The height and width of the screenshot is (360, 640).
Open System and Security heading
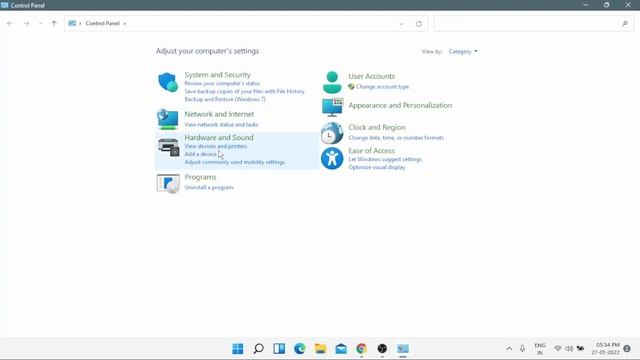218,75
